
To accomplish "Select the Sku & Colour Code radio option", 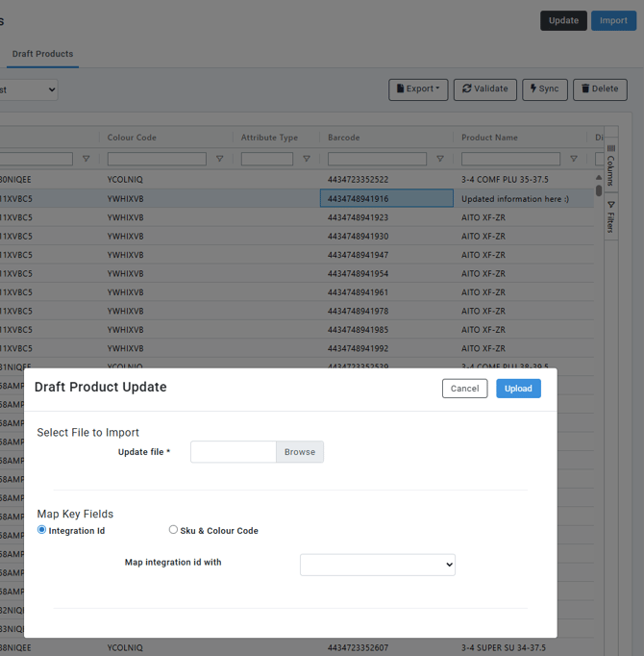I will pyautogui.click(x=173, y=530).
